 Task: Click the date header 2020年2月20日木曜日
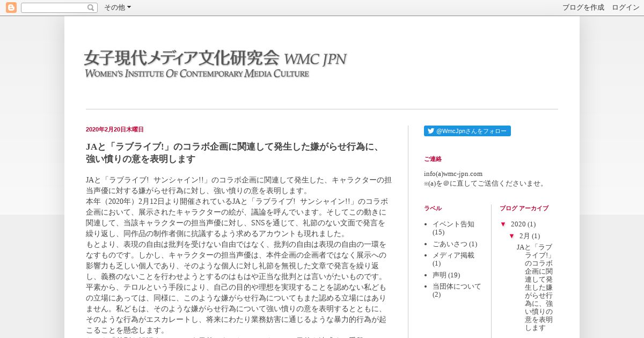click(x=115, y=129)
